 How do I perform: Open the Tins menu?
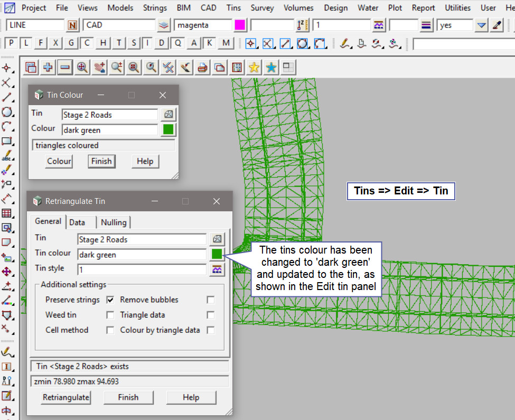pos(233,8)
